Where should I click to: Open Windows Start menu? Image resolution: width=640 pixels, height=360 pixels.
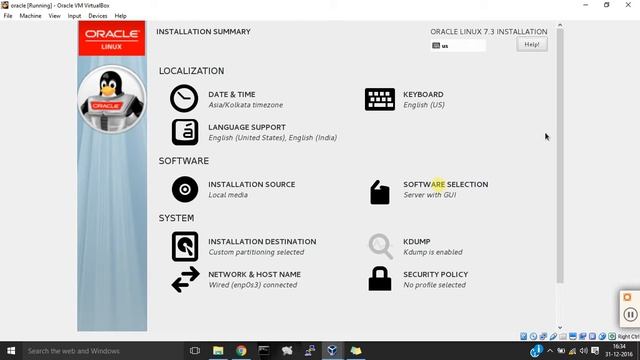[11, 351]
